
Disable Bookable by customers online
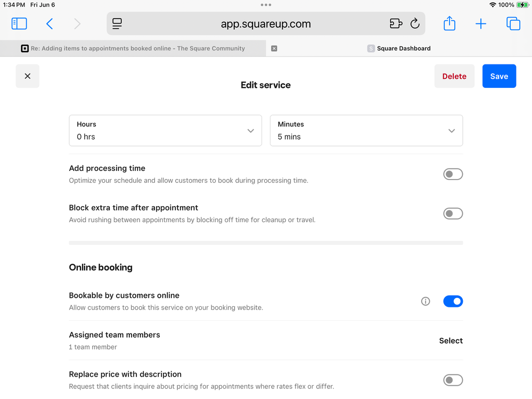pos(453,302)
